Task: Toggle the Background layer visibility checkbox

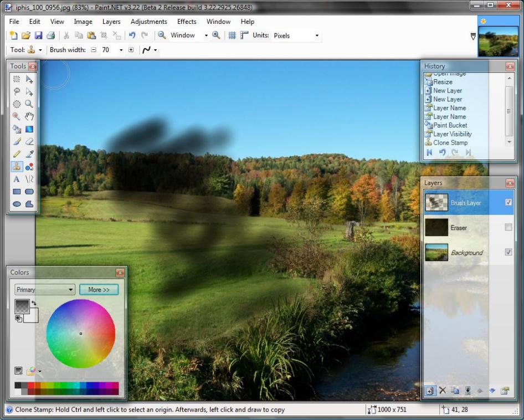Action: click(508, 253)
